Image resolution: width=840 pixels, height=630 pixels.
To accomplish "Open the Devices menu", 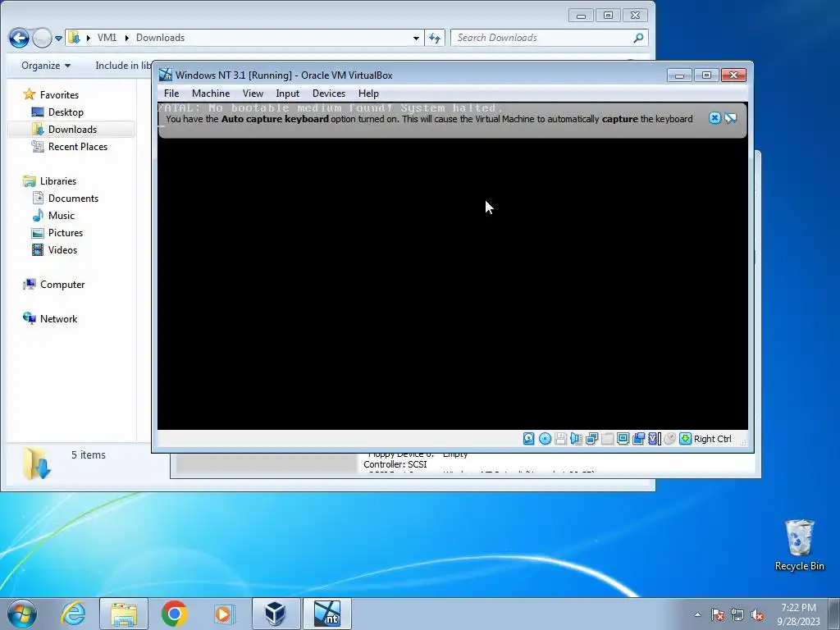I will point(329,94).
